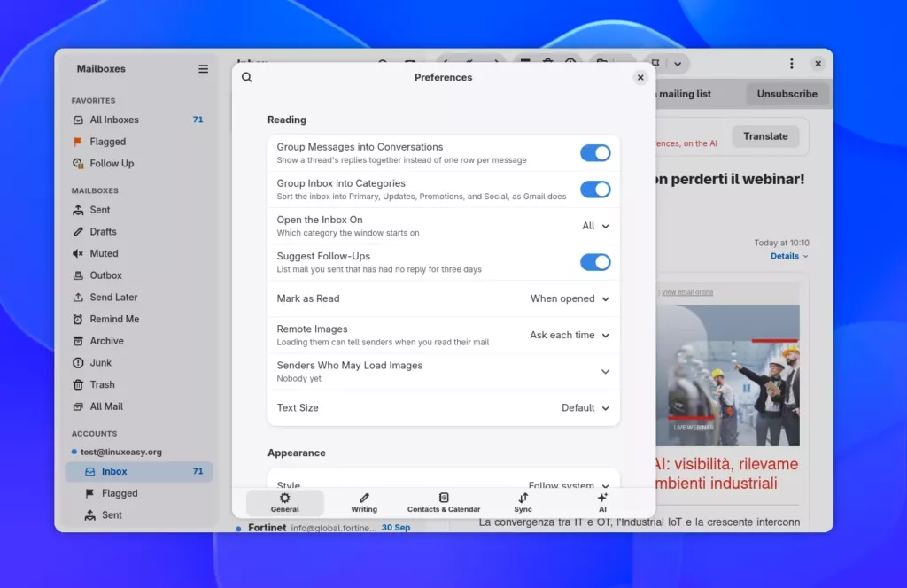Image resolution: width=907 pixels, height=588 pixels.
Task: Click the Unsubscribe button
Action: [x=787, y=94]
